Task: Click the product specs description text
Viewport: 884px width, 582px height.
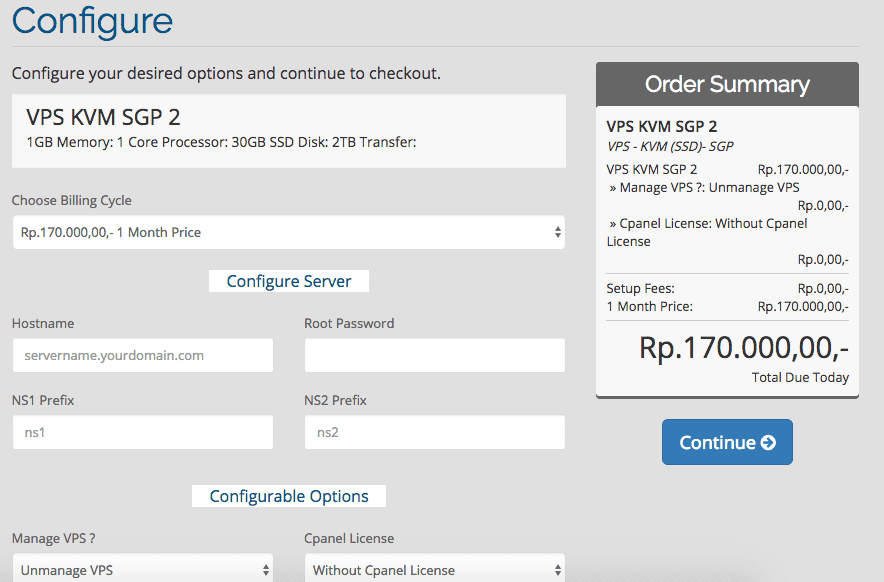Action: point(221,142)
